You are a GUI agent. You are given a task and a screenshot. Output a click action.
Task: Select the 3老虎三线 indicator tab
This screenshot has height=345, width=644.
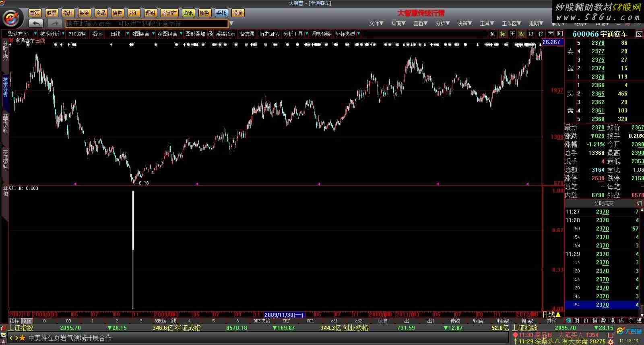165,321
